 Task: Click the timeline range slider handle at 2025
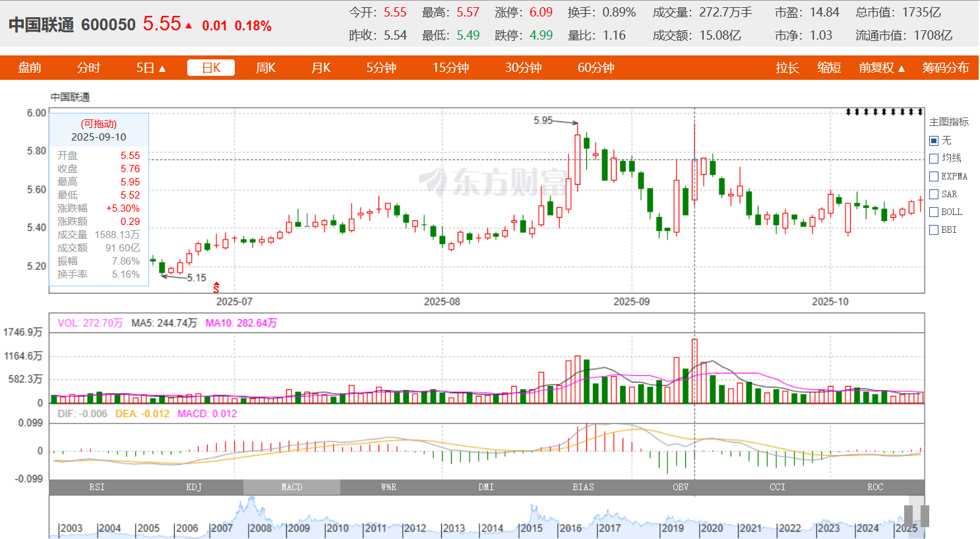tap(917, 516)
